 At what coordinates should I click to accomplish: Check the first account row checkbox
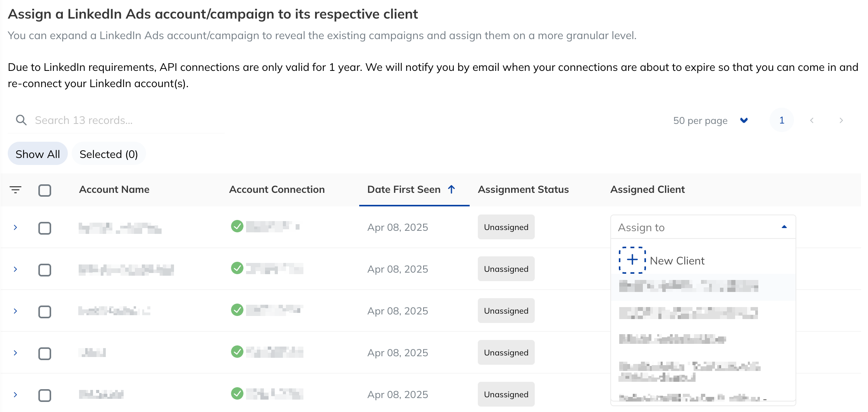[45, 228]
